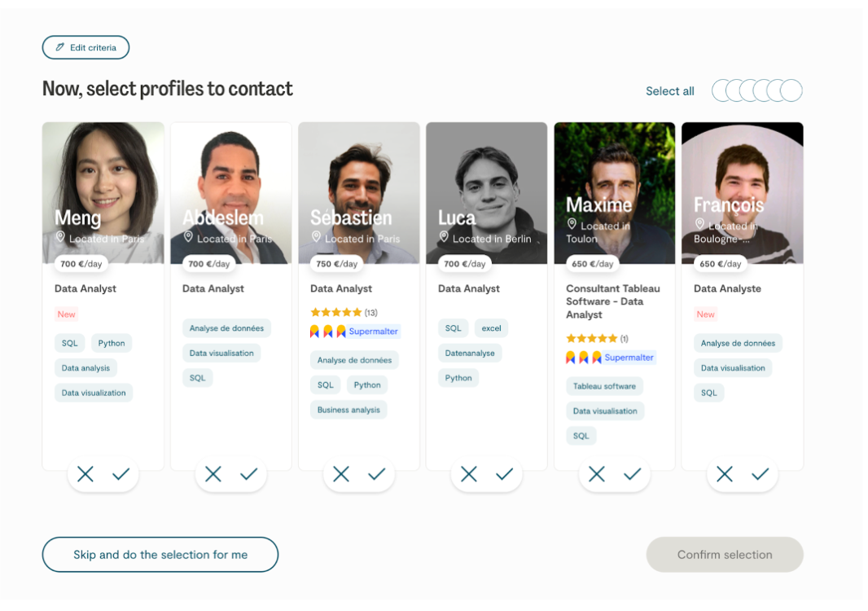Accept Sébastien's profile with the checkmark
868x611 pixels.
pos(377,474)
